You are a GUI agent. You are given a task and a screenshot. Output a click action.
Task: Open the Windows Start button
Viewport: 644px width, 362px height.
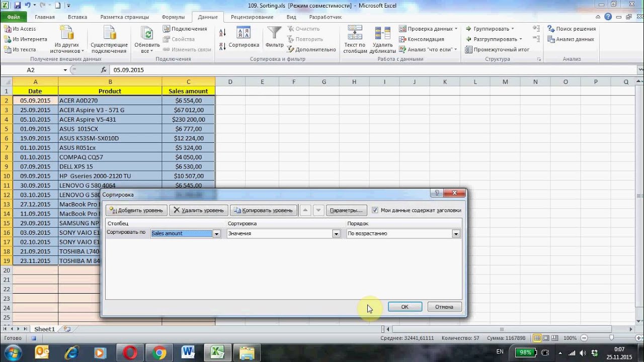(12, 352)
